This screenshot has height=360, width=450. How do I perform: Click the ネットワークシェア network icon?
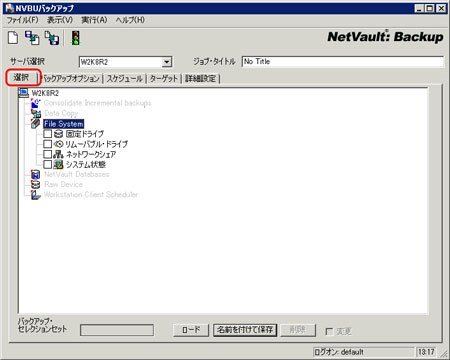click(58, 154)
